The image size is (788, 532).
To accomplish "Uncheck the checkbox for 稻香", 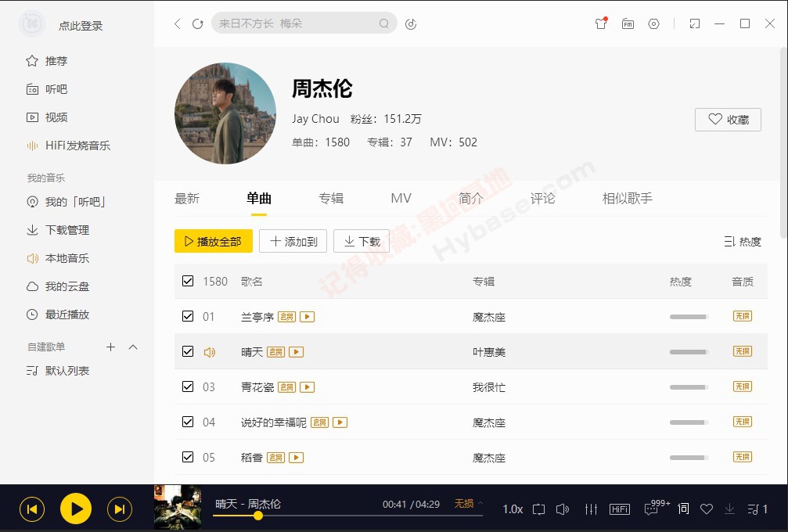I will point(188,457).
